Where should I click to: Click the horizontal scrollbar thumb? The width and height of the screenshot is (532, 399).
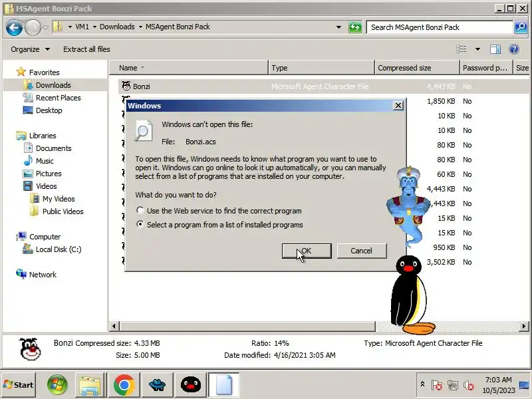(247, 326)
